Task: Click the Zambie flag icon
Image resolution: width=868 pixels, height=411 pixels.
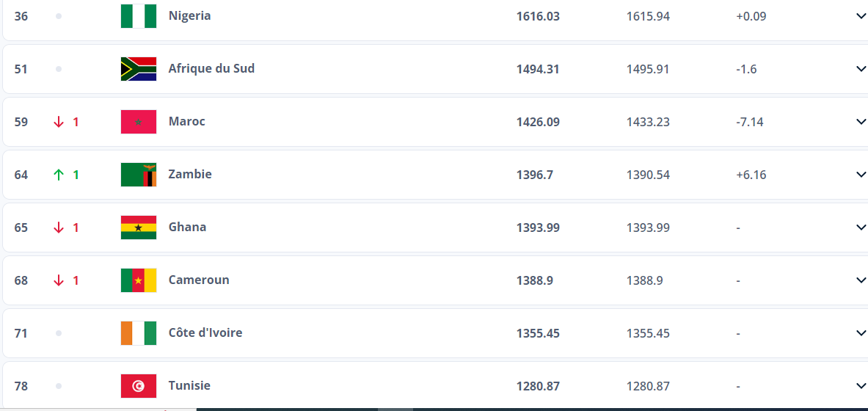Action: tap(139, 175)
